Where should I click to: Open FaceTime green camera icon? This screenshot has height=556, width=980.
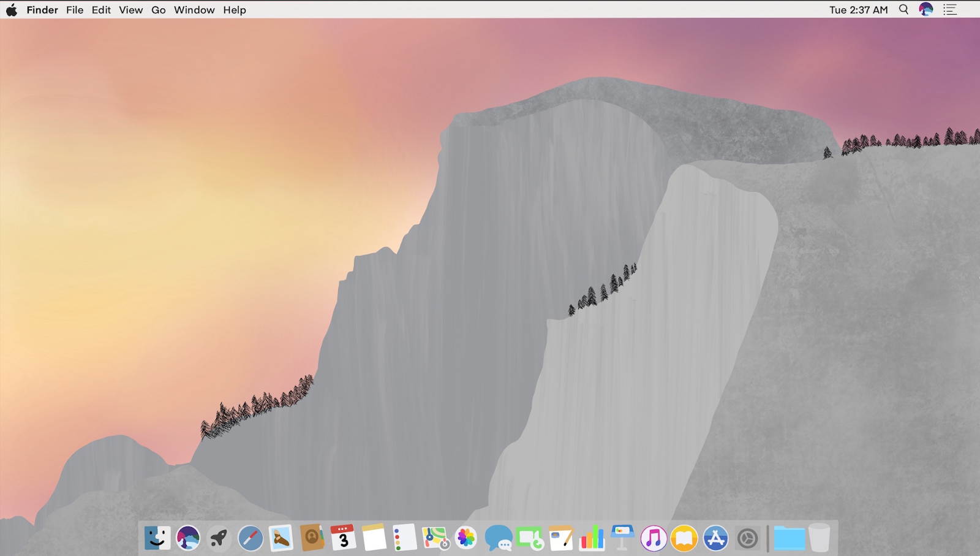click(x=529, y=538)
